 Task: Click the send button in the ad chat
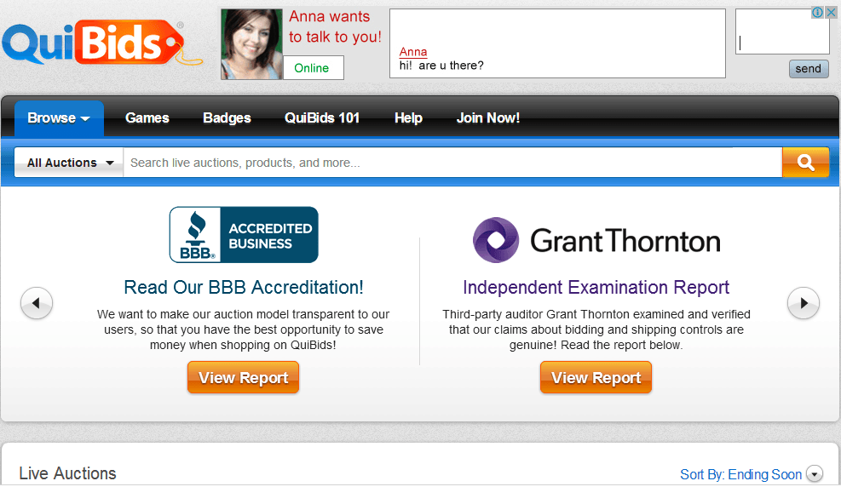(x=809, y=69)
